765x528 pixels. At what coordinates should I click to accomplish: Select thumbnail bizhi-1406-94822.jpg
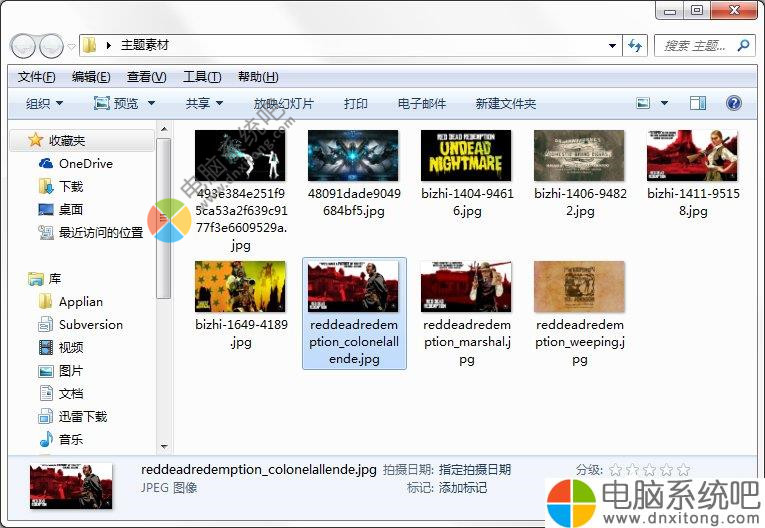tap(580, 155)
